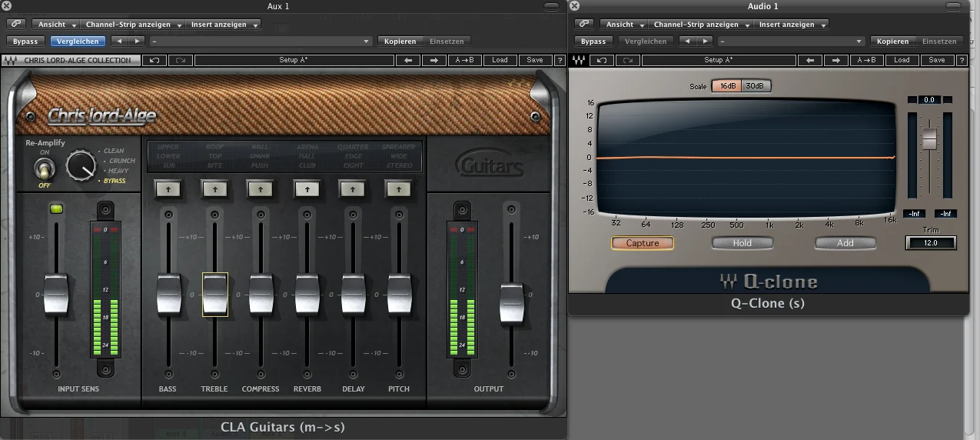This screenshot has height=440, width=980.
Task: Click the link icon in Aux 1 window
Action: [x=15, y=25]
